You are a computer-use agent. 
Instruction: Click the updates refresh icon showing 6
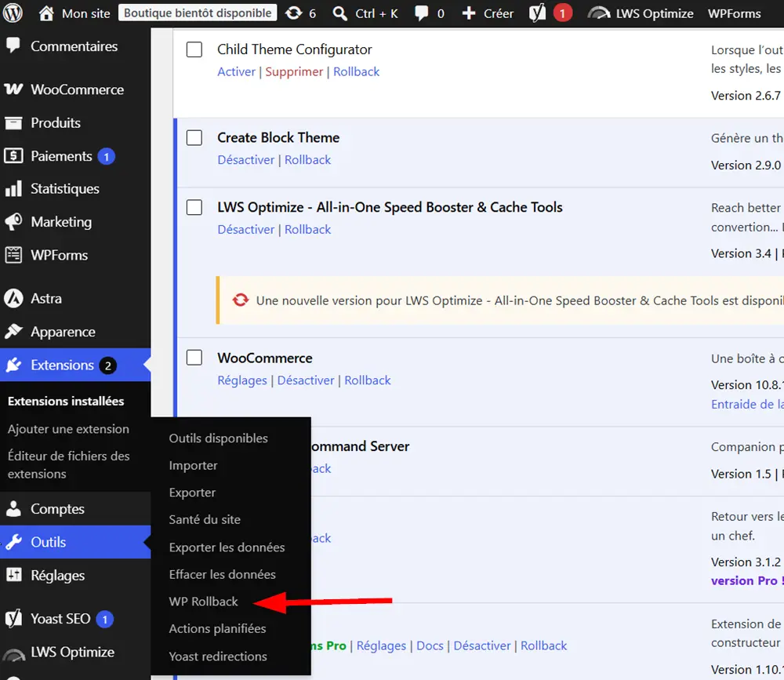coord(293,13)
